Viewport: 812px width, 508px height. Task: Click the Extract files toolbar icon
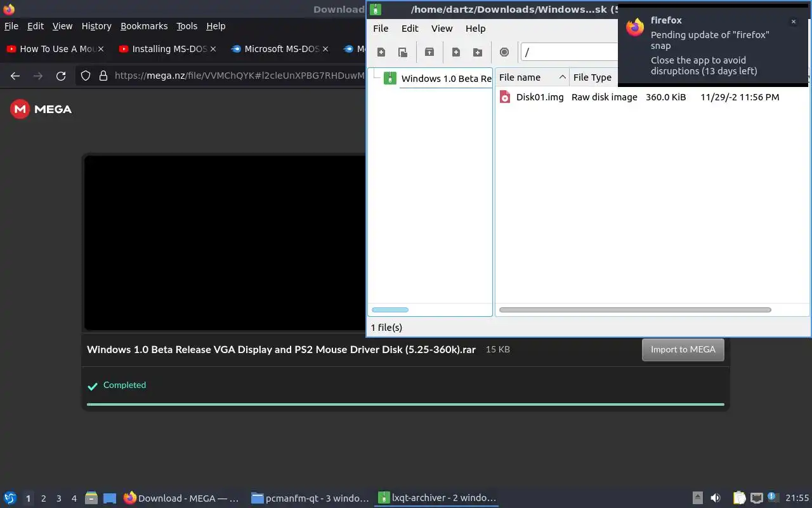[x=429, y=52]
